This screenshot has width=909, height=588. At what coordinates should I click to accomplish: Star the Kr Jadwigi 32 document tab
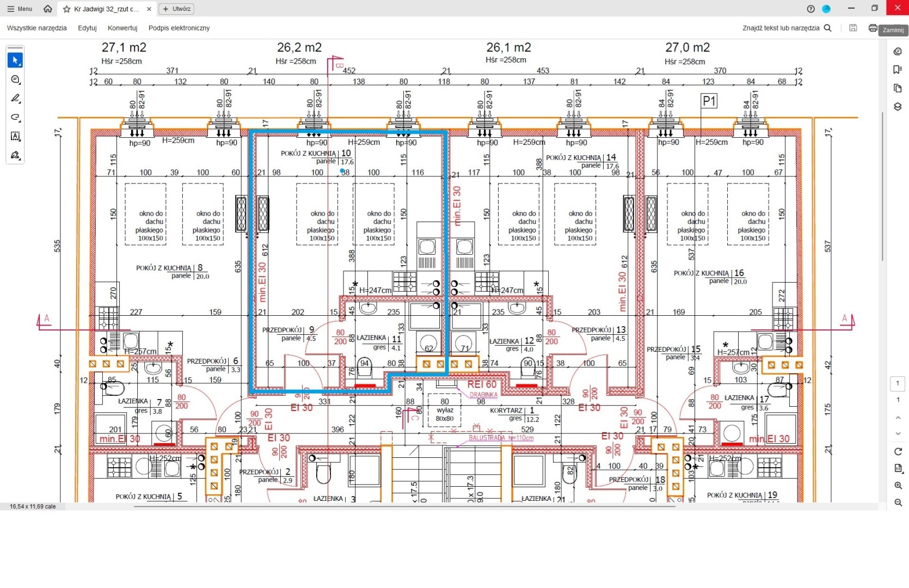tap(67, 9)
